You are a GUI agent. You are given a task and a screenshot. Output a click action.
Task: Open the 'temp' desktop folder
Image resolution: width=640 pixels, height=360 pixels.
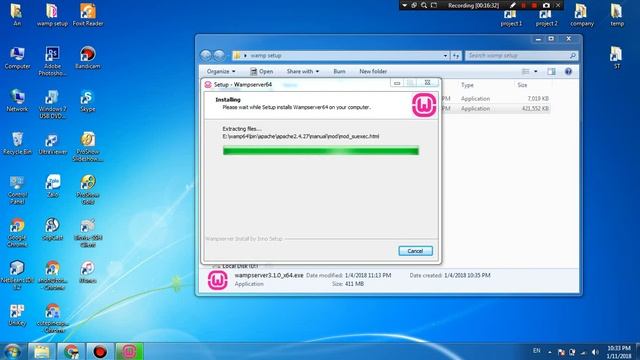617,15
